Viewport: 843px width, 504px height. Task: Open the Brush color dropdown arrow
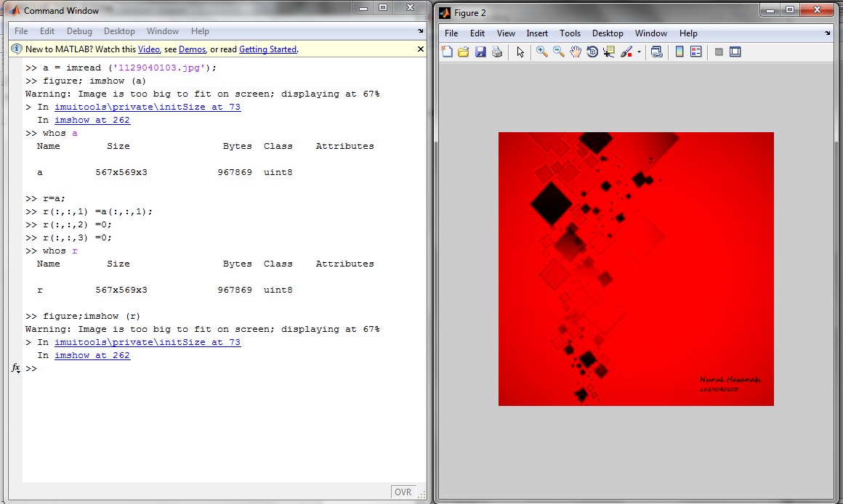tap(639, 52)
